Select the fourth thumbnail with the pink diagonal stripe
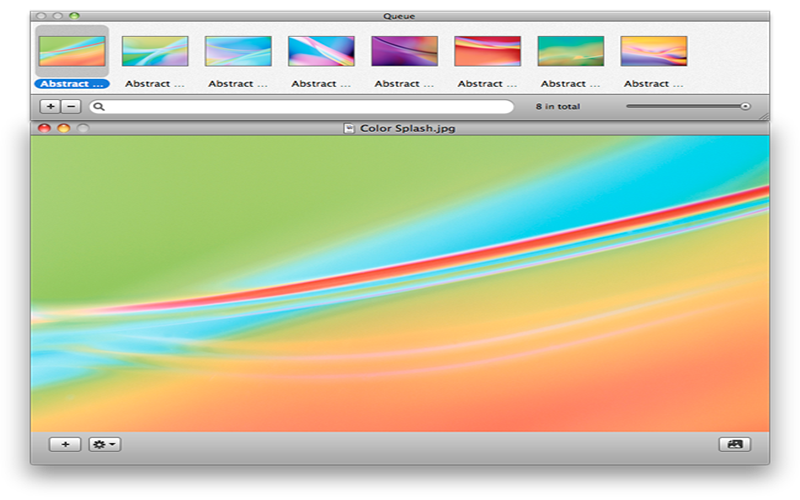The width and height of the screenshot is (800, 500). [321, 51]
